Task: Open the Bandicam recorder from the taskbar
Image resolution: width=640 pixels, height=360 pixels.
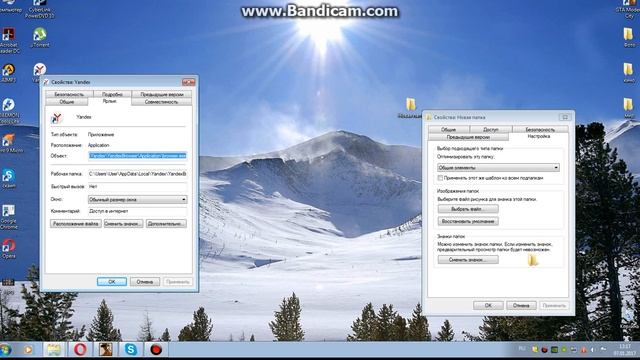Action: 156,350
